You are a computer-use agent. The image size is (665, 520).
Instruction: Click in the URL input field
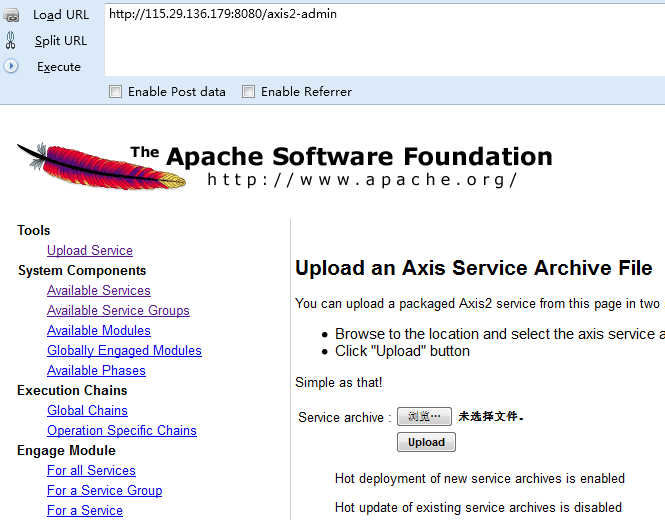385,40
